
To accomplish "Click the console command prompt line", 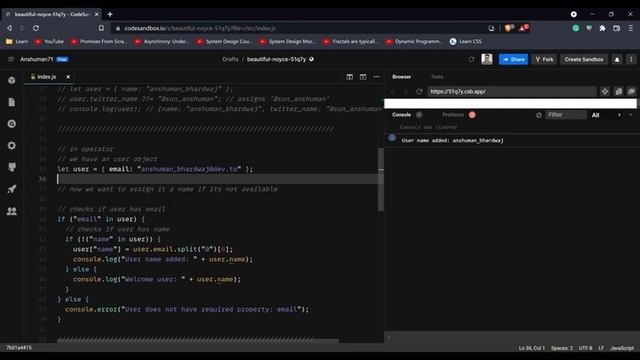I will point(512,338).
